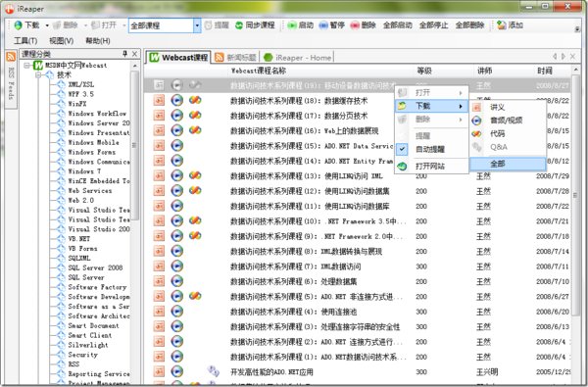Sort by 等级 column header
The width and height of the screenshot is (588, 387).
(x=424, y=71)
